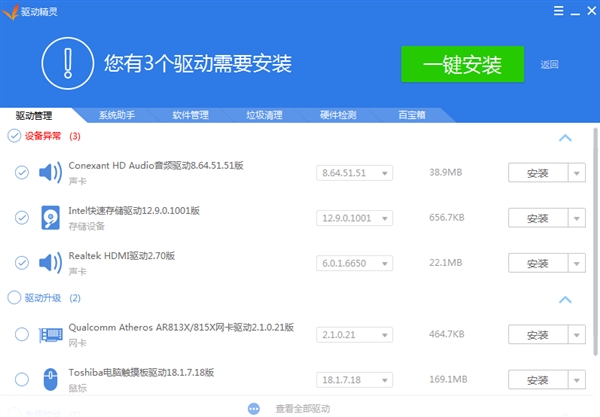The width and height of the screenshot is (600, 417).
Task: Click the green 一键安装 button
Action: click(463, 64)
